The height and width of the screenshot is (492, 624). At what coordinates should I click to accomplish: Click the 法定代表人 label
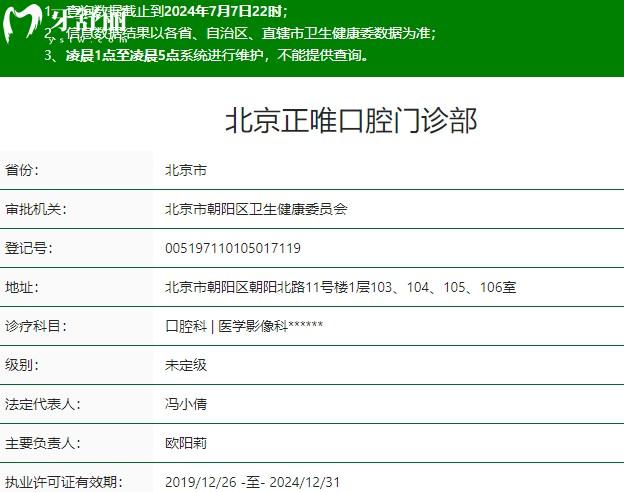coord(43,404)
